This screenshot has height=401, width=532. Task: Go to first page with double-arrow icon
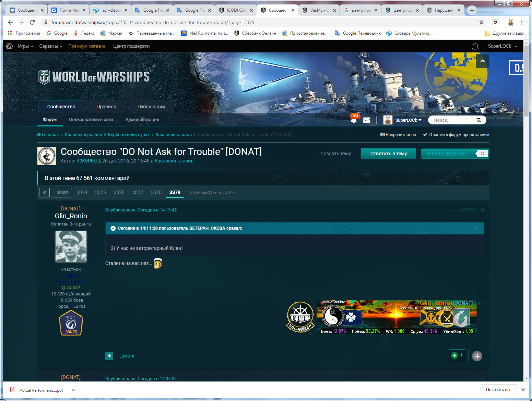coord(44,193)
